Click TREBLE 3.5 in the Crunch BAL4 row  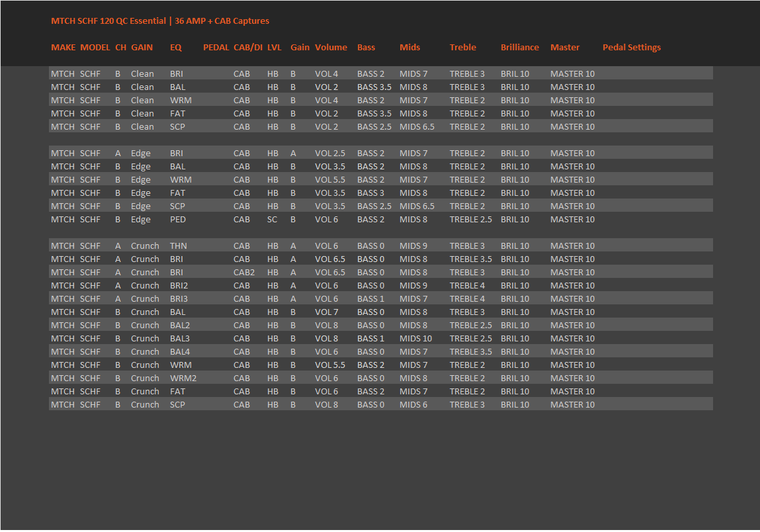tap(470, 351)
